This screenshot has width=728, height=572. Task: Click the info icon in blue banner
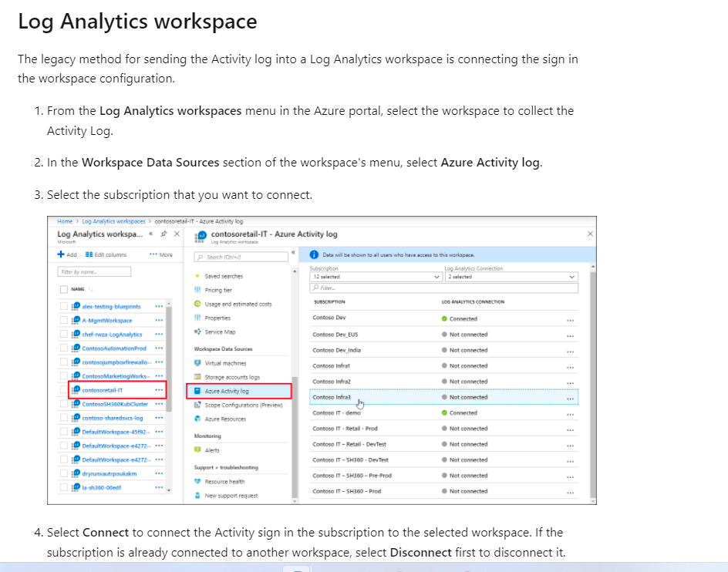(314, 254)
